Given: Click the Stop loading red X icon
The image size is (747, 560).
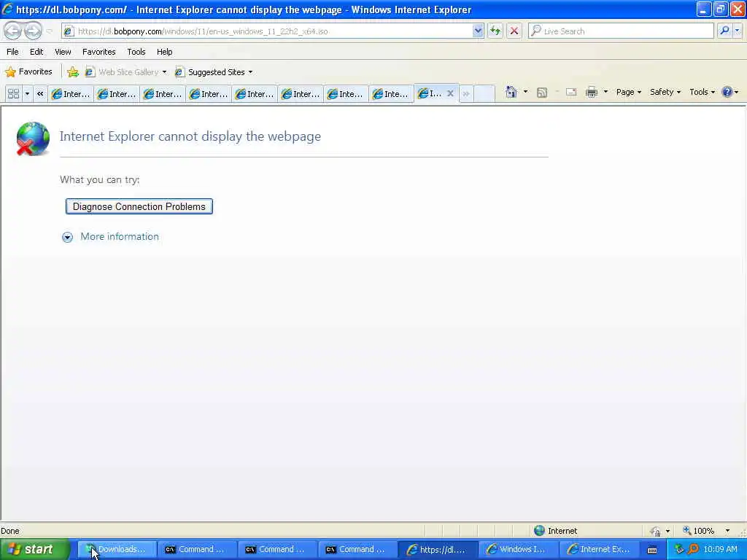Looking at the screenshot, I should click(514, 31).
